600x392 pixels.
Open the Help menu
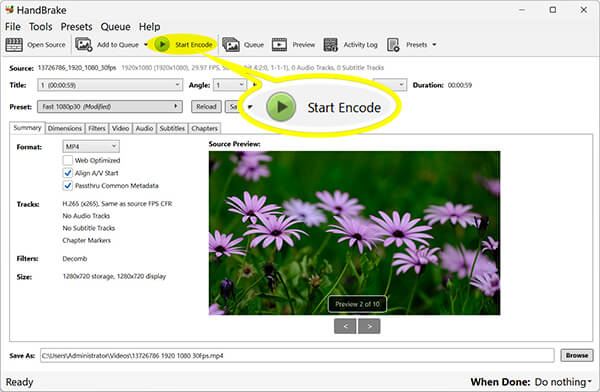[150, 27]
